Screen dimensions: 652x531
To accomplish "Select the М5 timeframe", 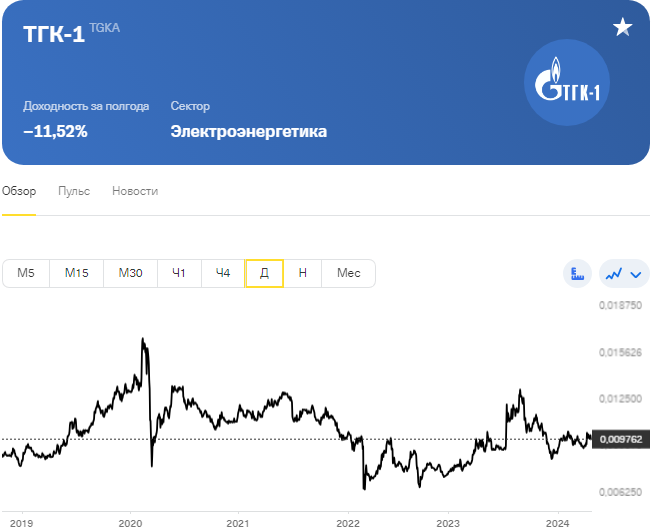I will (x=26, y=273).
